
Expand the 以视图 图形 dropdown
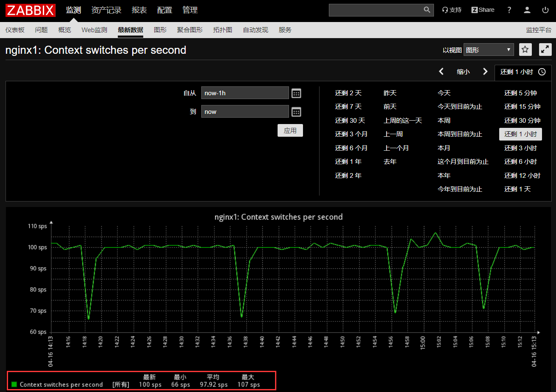tap(488, 50)
